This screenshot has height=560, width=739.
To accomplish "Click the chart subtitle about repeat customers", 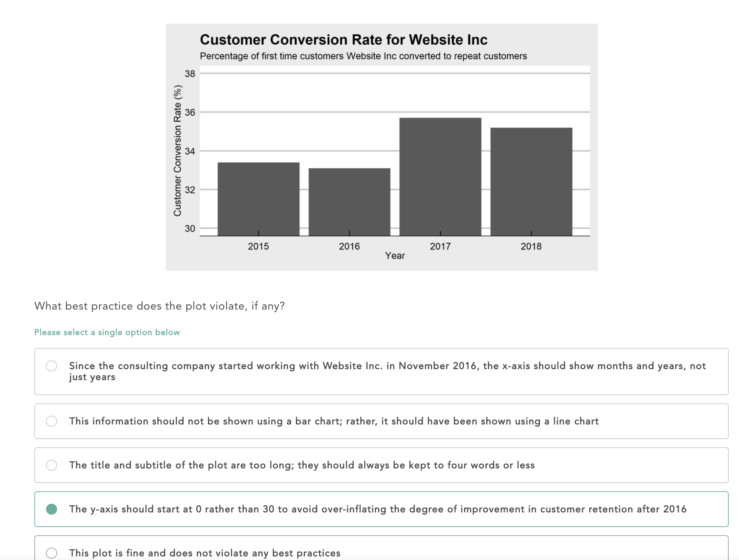I will coord(363,56).
